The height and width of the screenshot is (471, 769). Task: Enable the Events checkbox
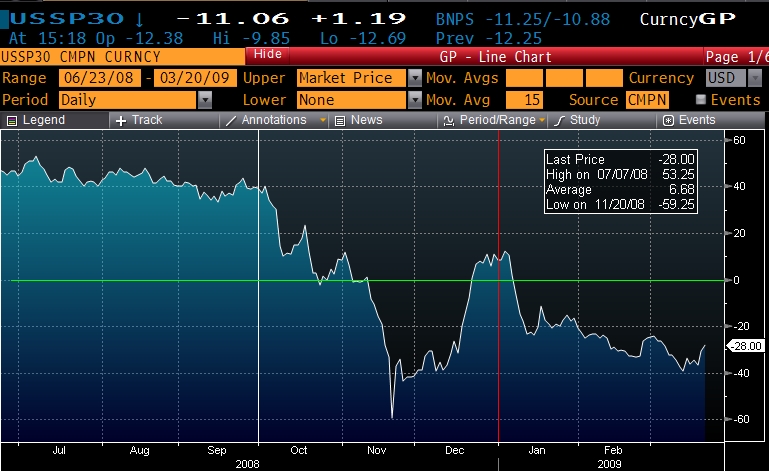(x=700, y=99)
